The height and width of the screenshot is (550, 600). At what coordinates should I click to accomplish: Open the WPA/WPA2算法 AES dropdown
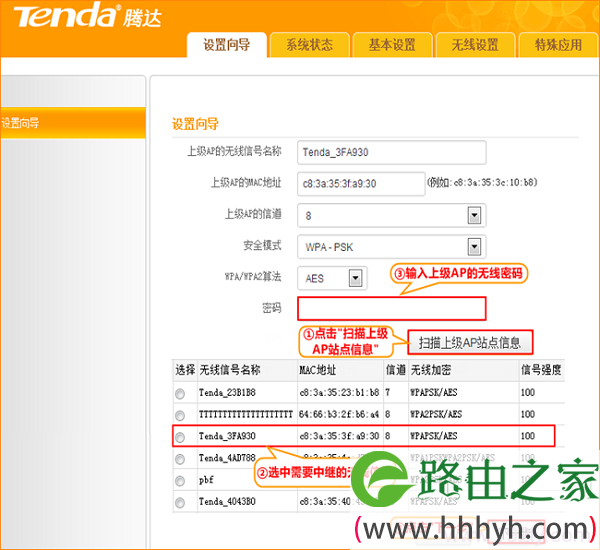(332, 278)
